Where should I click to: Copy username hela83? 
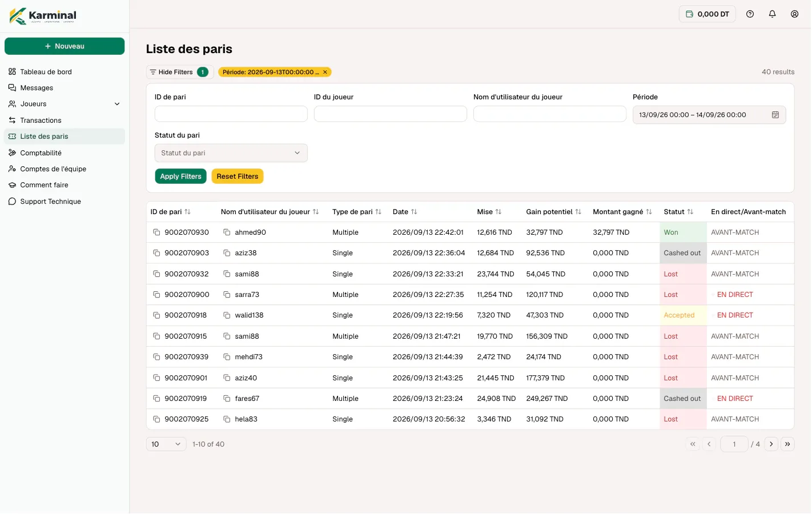[227, 419]
